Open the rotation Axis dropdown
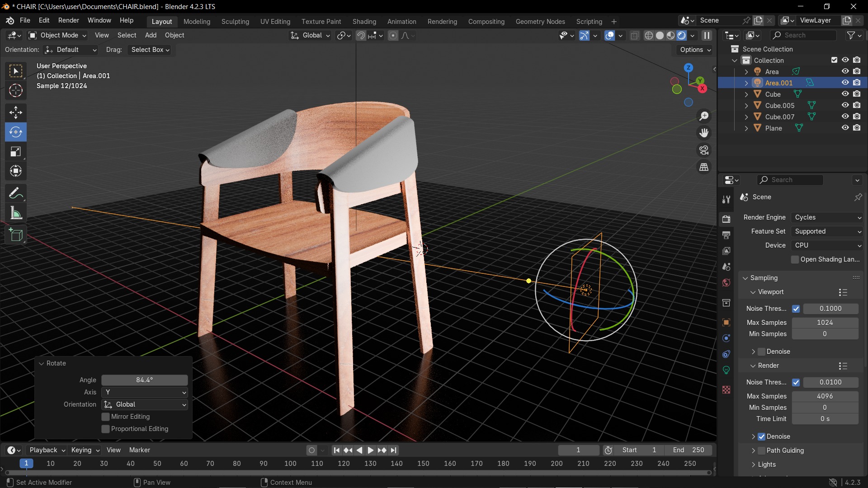This screenshot has width=868, height=488. 145,392
